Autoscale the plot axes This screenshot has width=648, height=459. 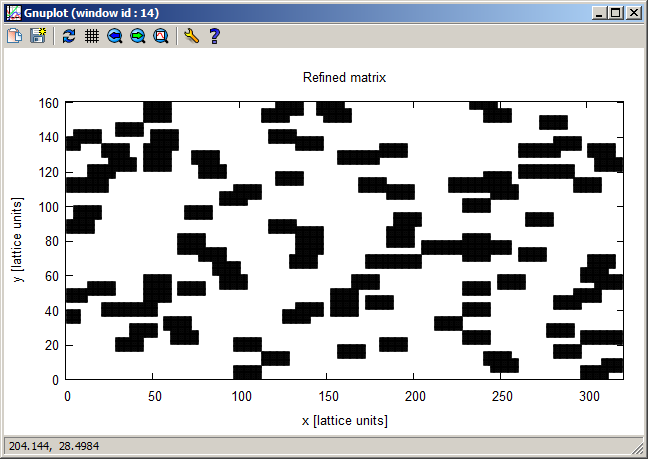160,36
